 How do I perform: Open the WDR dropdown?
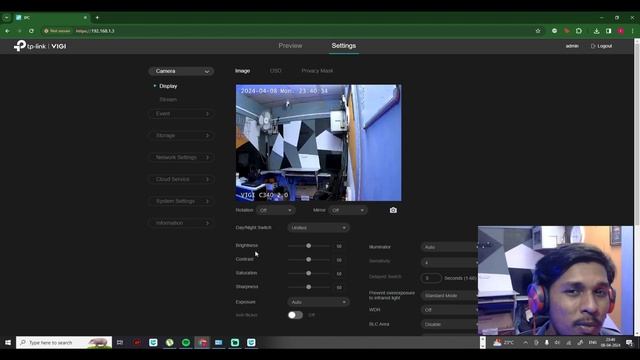(x=449, y=310)
